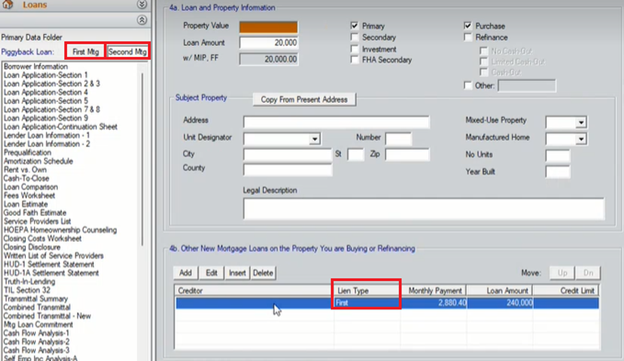Open HUD-1 Settlement Statement
624x361 pixels.
49,264
